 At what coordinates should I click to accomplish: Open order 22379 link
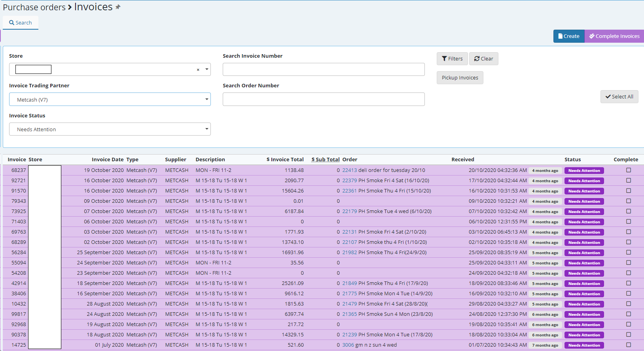[x=350, y=181]
